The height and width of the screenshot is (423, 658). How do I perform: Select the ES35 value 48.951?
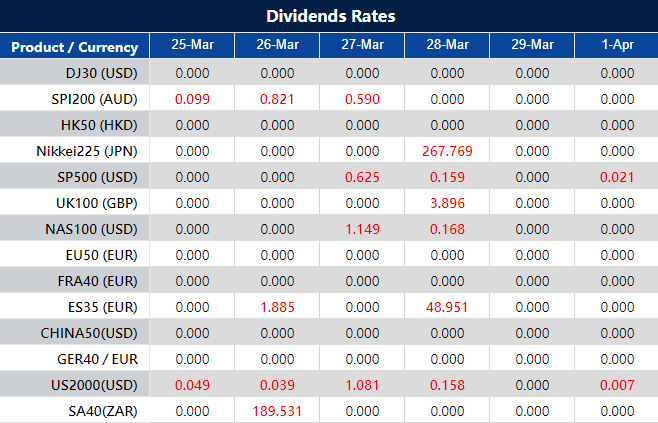click(x=447, y=307)
